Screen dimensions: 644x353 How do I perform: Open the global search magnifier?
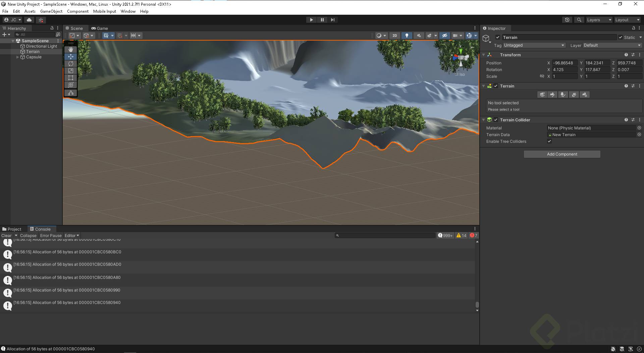point(579,20)
